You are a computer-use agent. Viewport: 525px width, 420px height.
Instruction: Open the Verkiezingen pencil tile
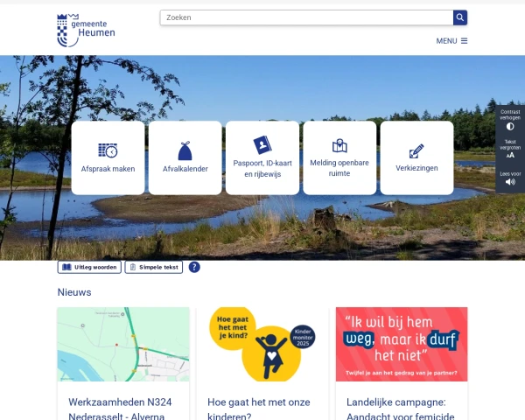pyautogui.click(x=416, y=157)
